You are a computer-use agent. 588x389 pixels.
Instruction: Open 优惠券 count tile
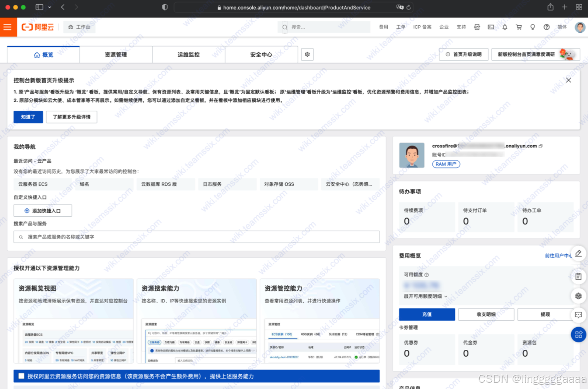427,349
